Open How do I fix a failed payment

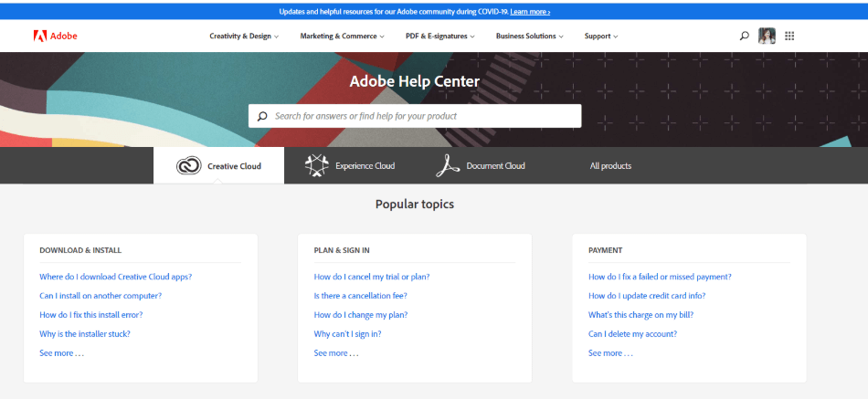(660, 277)
